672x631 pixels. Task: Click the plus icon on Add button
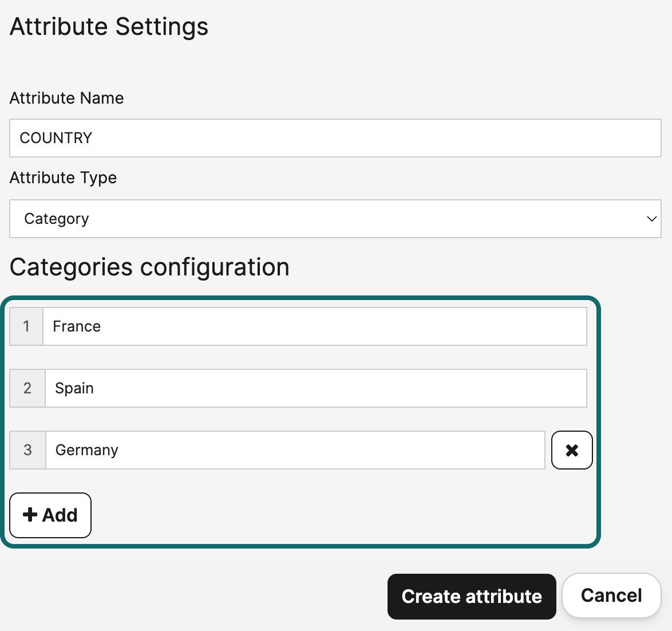[30, 515]
